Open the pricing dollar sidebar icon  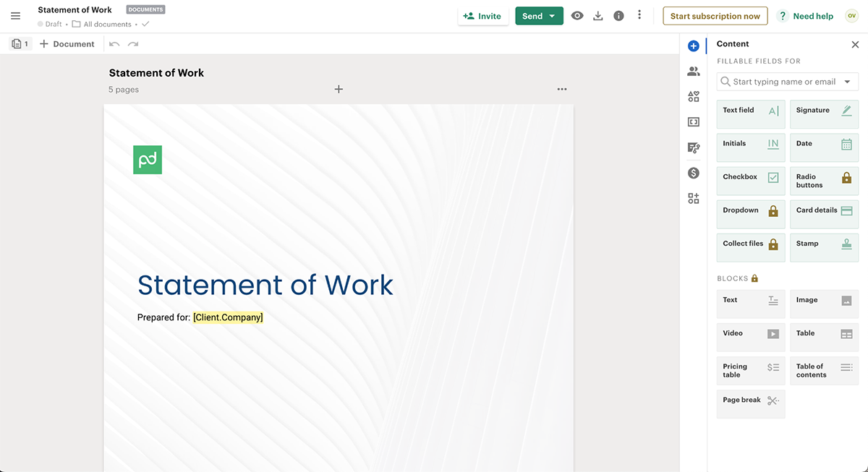coord(694,173)
